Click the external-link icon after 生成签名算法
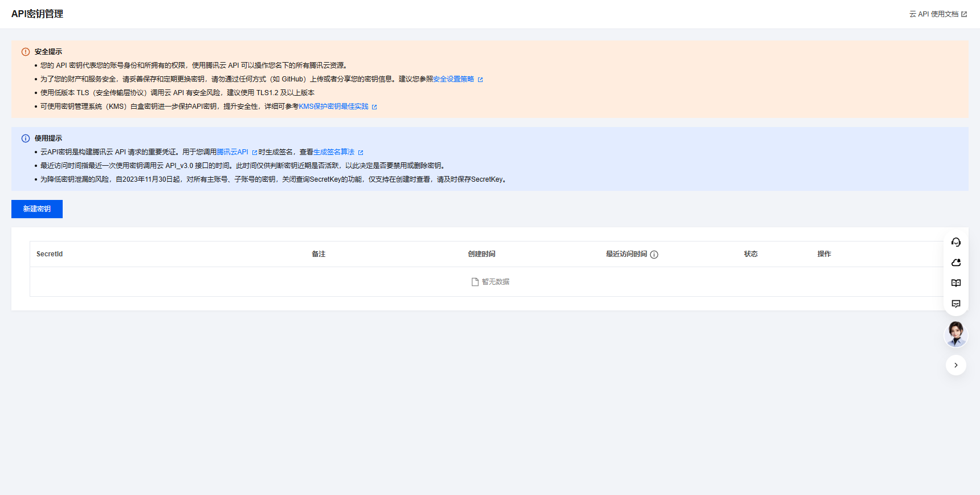The height and width of the screenshot is (495, 980). tap(361, 153)
